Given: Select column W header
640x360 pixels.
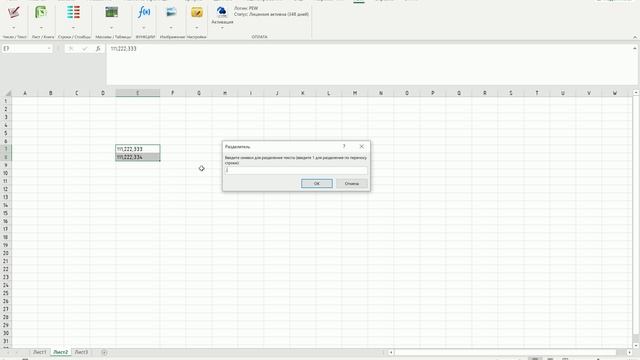Looking at the screenshot, I should pos(615,93).
